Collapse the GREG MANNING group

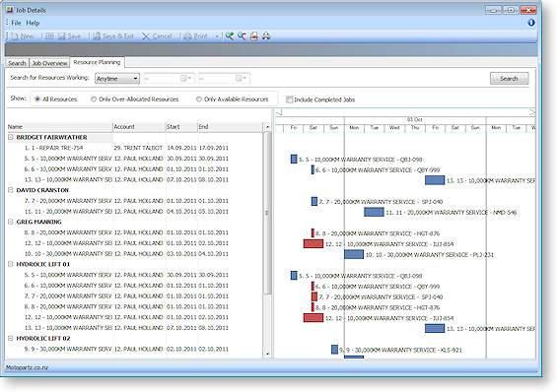(11, 222)
